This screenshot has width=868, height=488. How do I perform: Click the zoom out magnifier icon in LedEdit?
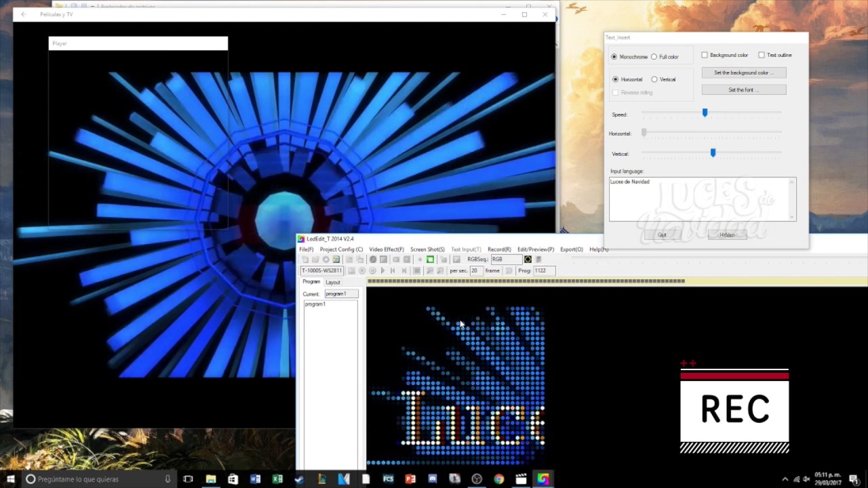440,270
